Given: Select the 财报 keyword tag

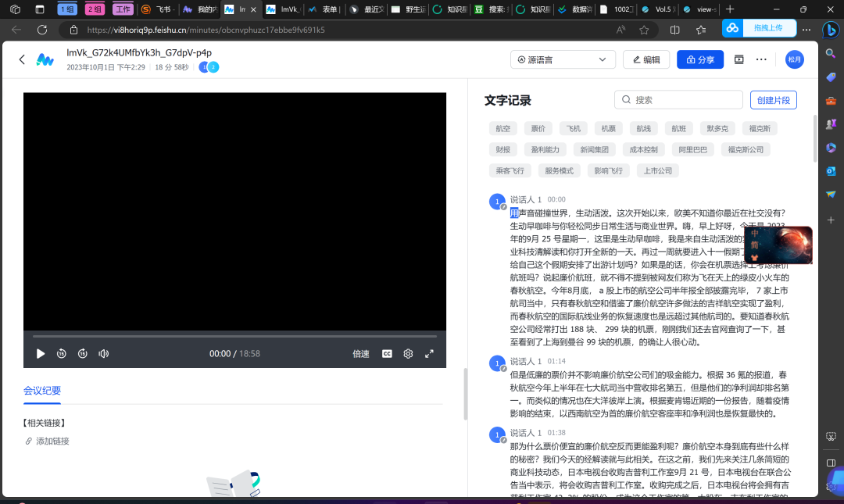Looking at the screenshot, I should tap(503, 150).
